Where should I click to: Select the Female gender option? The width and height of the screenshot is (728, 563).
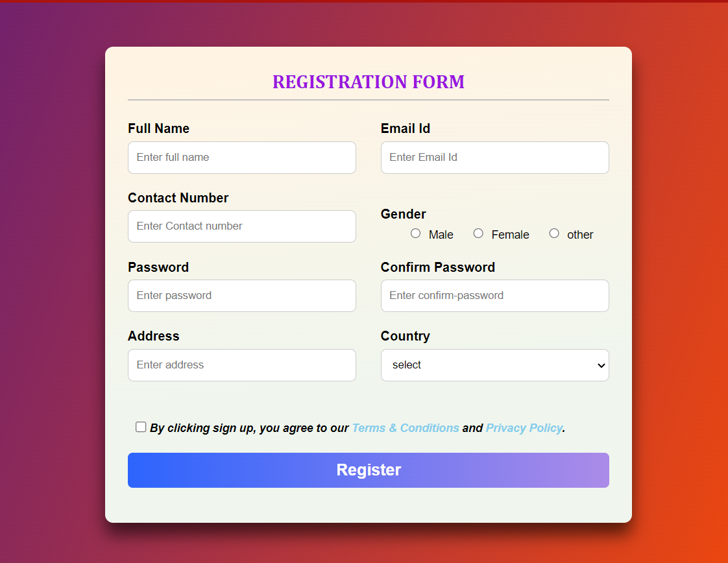pyautogui.click(x=478, y=234)
